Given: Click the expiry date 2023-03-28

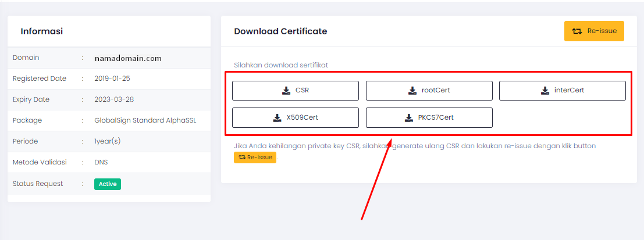Looking at the screenshot, I should (x=114, y=99).
